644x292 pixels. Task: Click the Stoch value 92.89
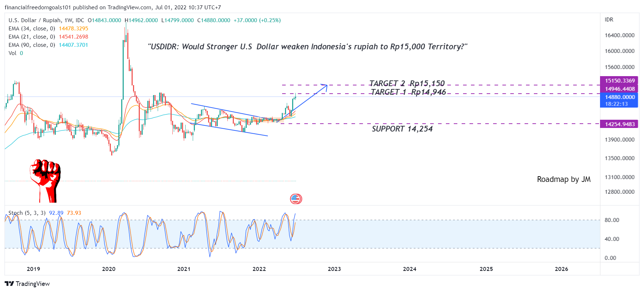(56, 213)
